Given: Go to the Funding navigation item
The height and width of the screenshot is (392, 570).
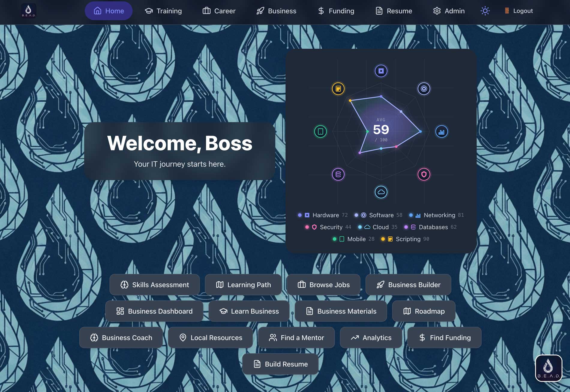Looking at the screenshot, I should (336, 11).
